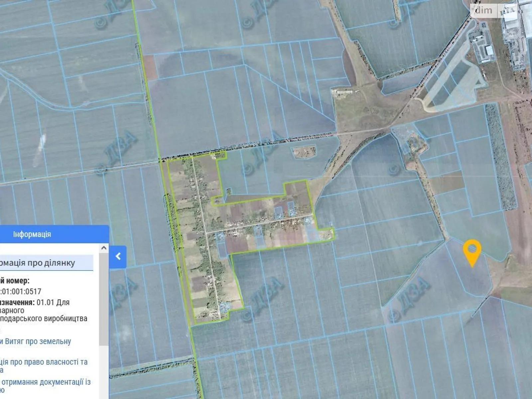This screenshot has width=532, height=399.
Task: Click the info panel scroll-up arrow
Action: tap(104, 248)
